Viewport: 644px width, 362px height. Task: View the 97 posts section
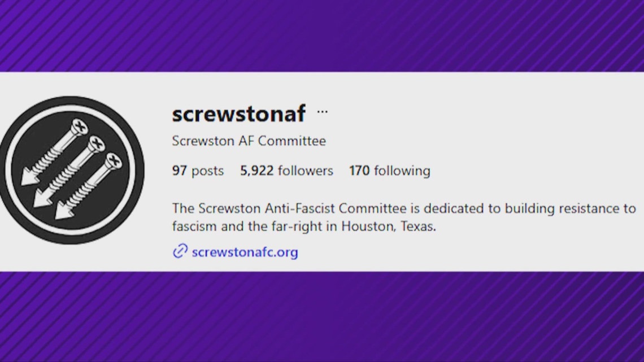198,171
